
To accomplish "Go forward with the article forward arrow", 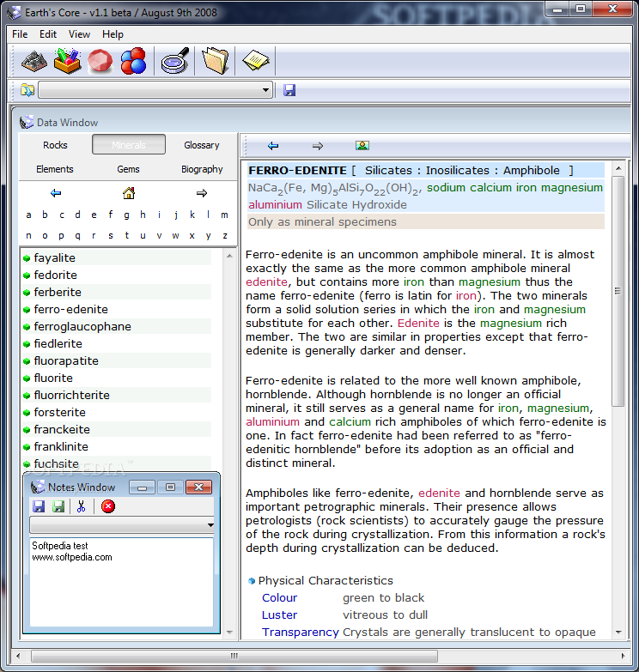I will coord(318,146).
